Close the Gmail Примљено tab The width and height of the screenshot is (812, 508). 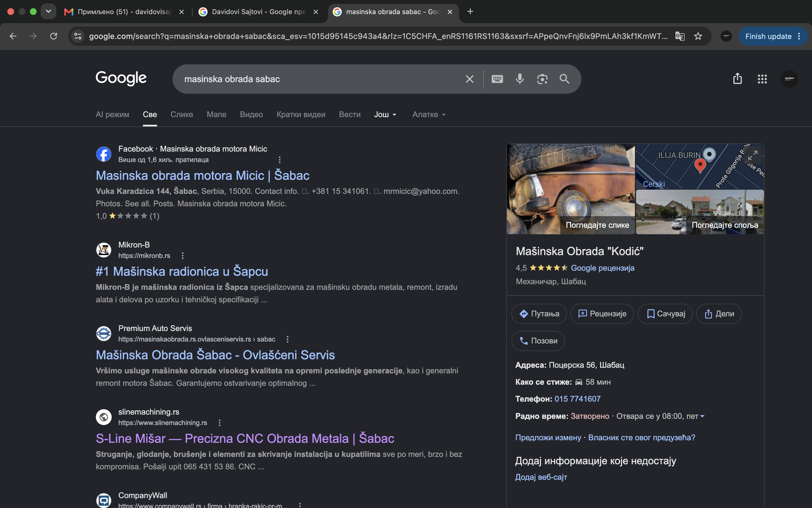tap(182, 12)
